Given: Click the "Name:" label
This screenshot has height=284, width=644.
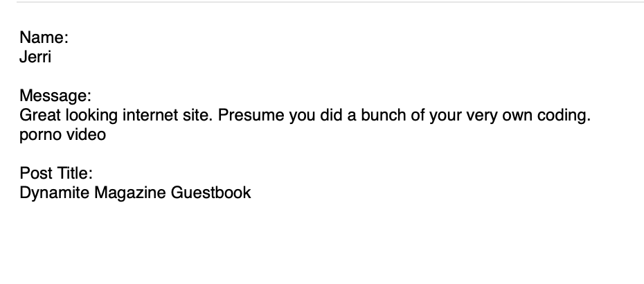Looking at the screenshot, I should pyautogui.click(x=44, y=37).
